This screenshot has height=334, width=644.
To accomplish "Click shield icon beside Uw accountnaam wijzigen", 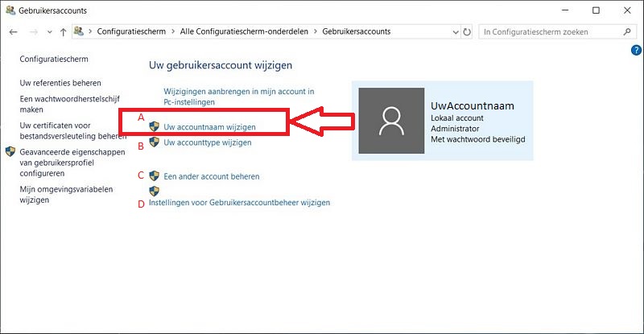I will 154,126.
